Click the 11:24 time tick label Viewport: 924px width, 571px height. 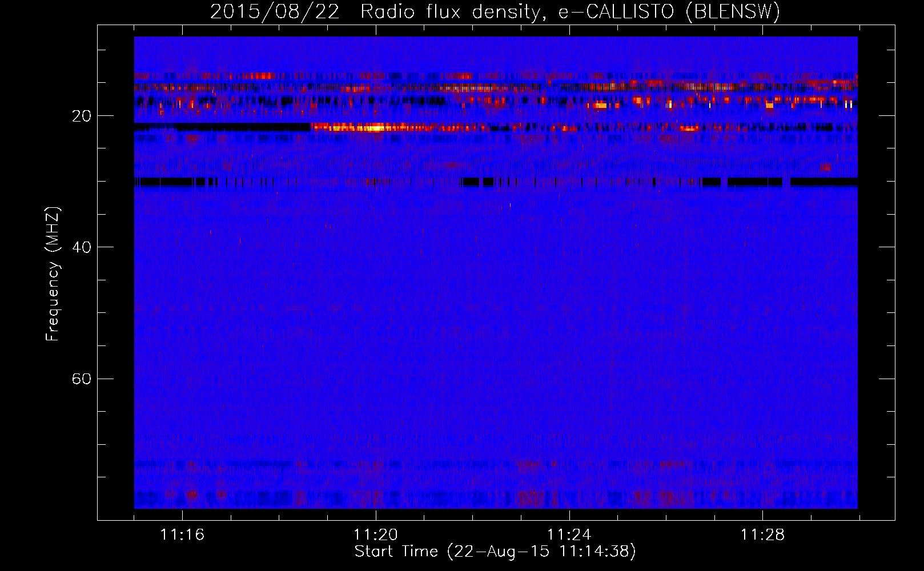[x=569, y=535]
